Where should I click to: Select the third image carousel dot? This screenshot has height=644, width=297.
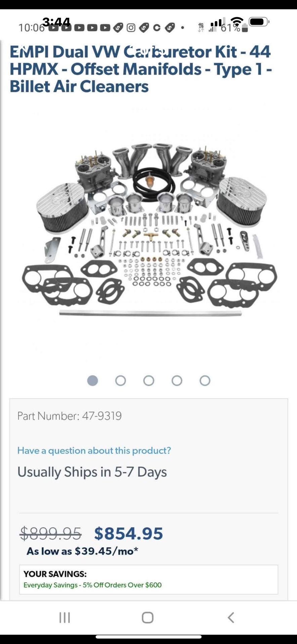[149, 381]
